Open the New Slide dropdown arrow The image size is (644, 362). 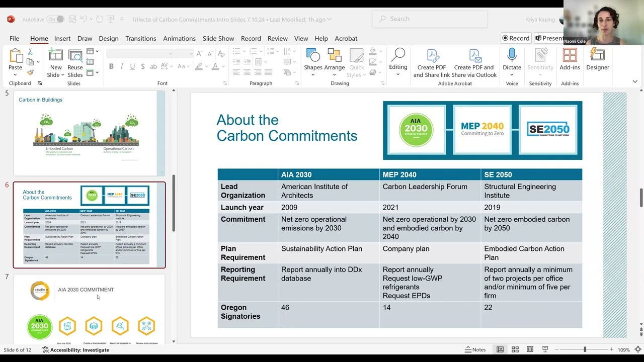[x=62, y=75]
